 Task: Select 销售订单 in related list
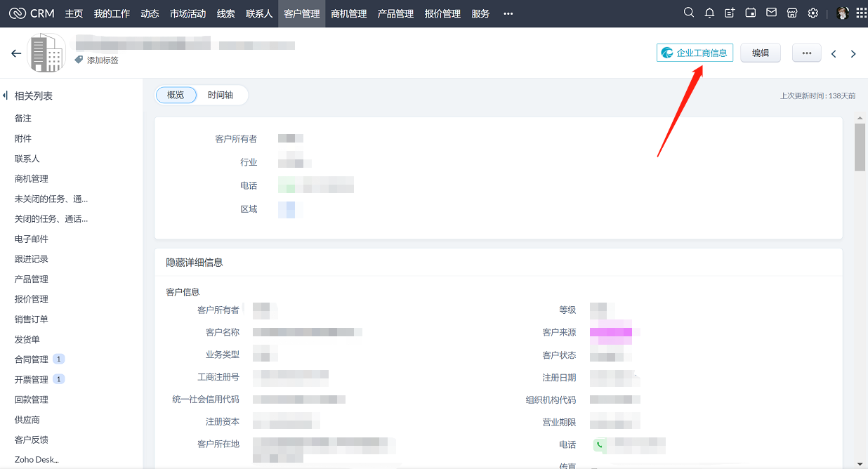(x=32, y=319)
